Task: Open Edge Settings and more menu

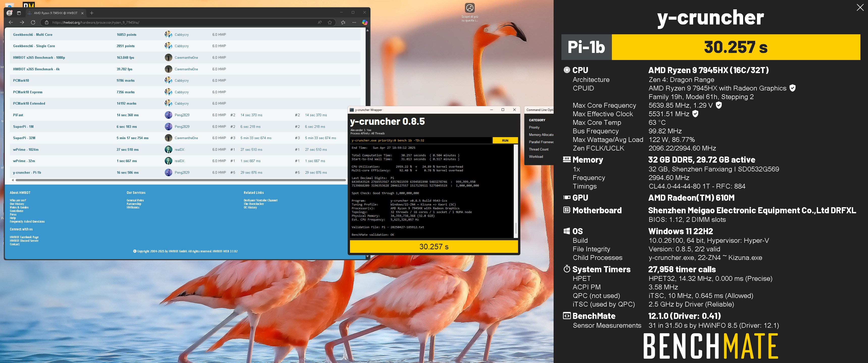Action: click(354, 22)
